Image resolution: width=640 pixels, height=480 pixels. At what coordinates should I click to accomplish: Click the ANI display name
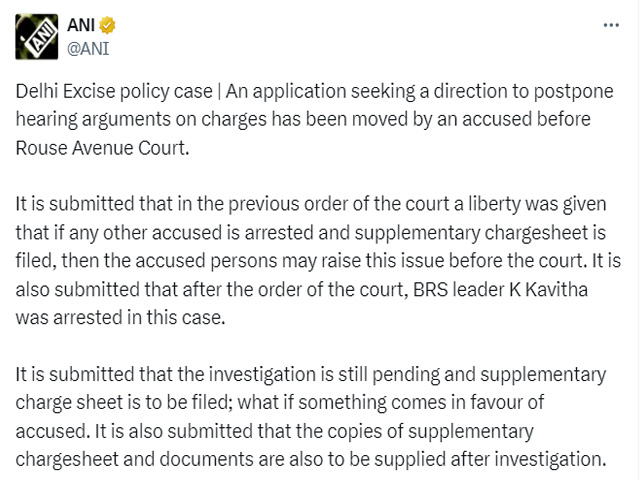[81, 25]
